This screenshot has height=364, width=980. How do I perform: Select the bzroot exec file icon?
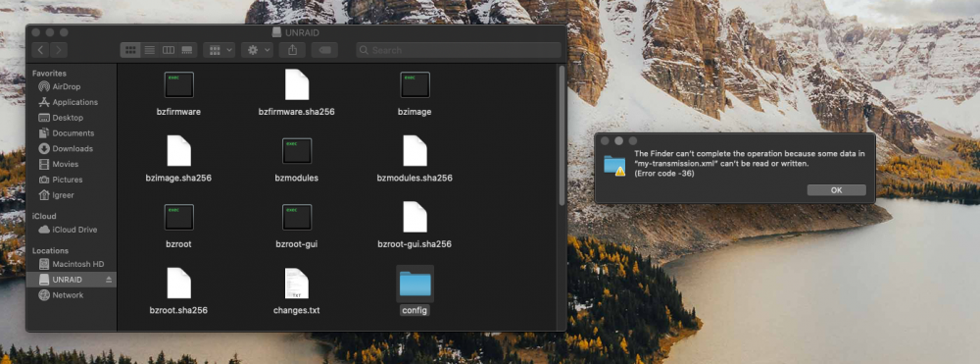[x=178, y=217]
